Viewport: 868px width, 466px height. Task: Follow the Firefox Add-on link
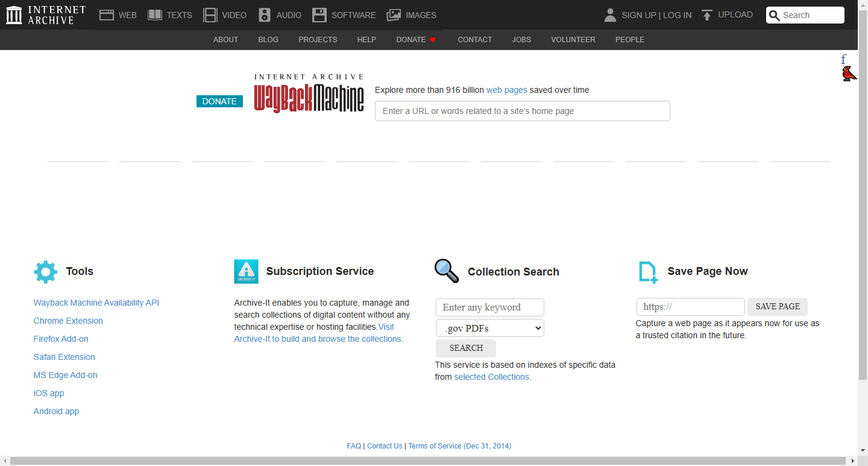[61, 339]
